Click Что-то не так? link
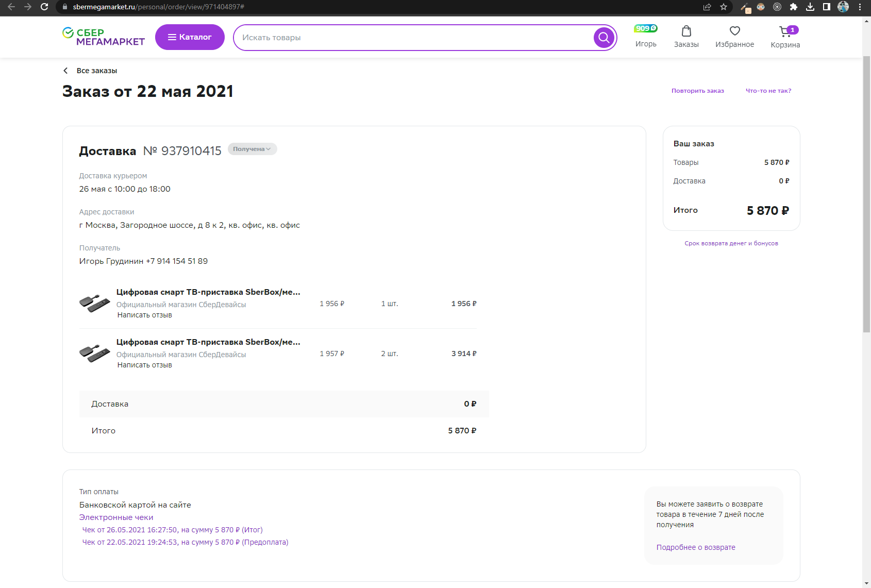 coord(768,91)
